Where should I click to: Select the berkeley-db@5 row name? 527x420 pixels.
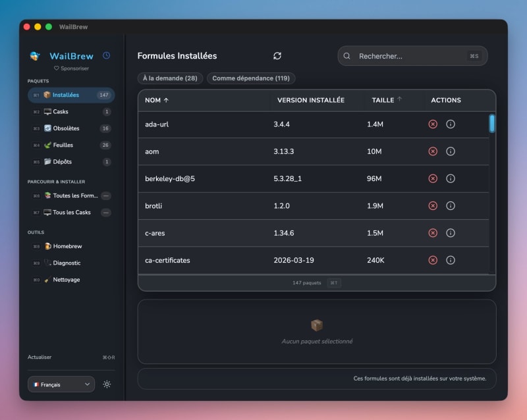click(170, 179)
